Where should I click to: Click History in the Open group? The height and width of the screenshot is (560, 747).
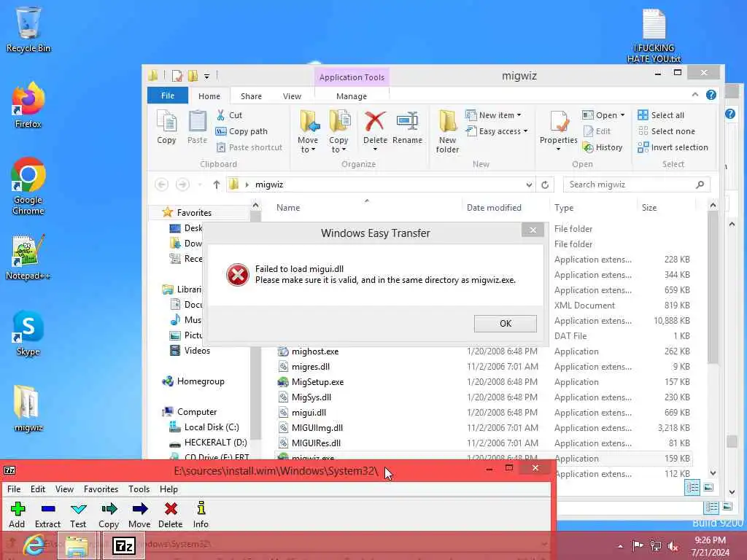click(x=603, y=147)
